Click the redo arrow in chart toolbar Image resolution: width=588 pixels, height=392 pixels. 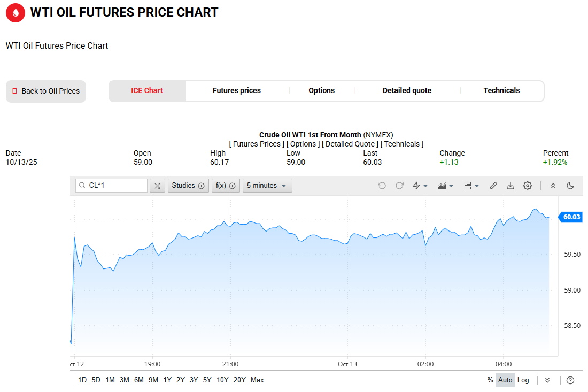(x=399, y=186)
